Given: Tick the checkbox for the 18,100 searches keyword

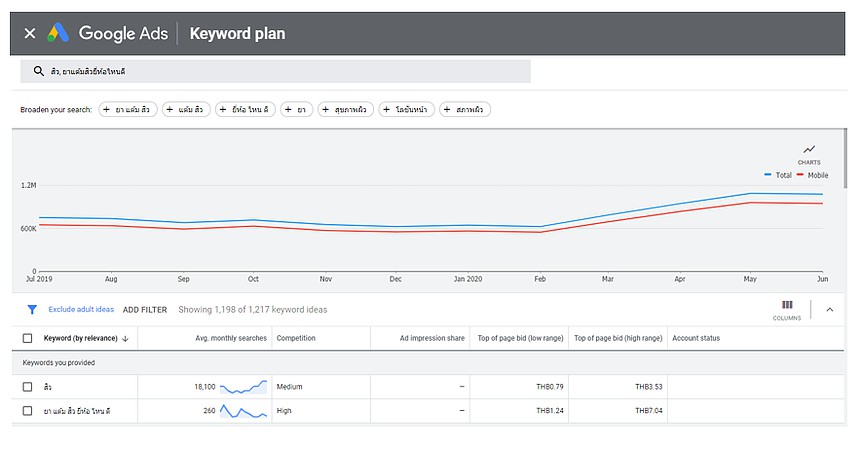Looking at the screenshot, I should [27, 387].
